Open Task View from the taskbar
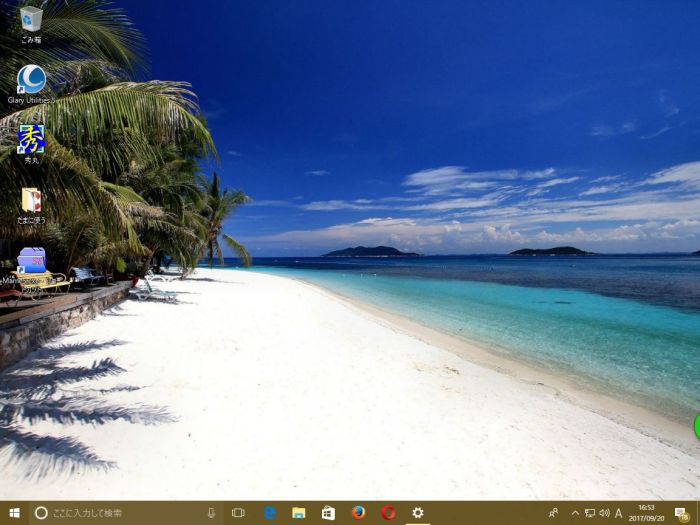700x525 pixels. [238, 512]
